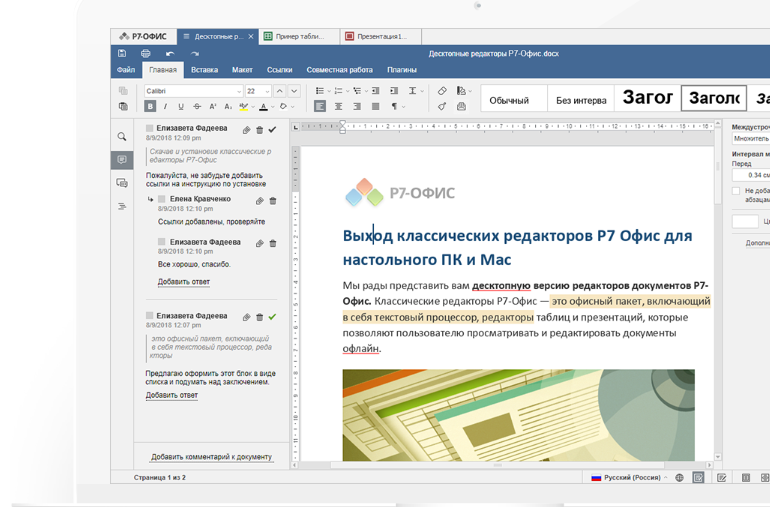Toggle the spell checking icon in the status bar
The height and width of the screenshot is (507, 770).
click(698, 478)
